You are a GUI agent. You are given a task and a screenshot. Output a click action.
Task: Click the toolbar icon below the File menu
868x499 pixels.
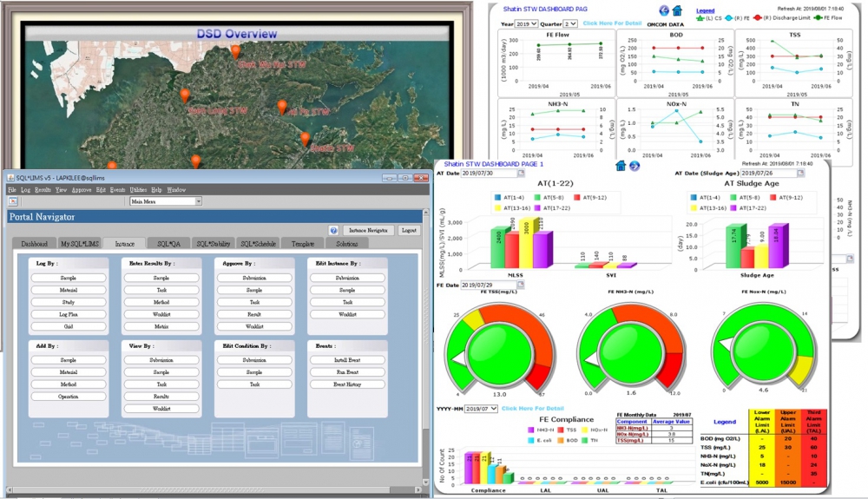click(14, 200)
